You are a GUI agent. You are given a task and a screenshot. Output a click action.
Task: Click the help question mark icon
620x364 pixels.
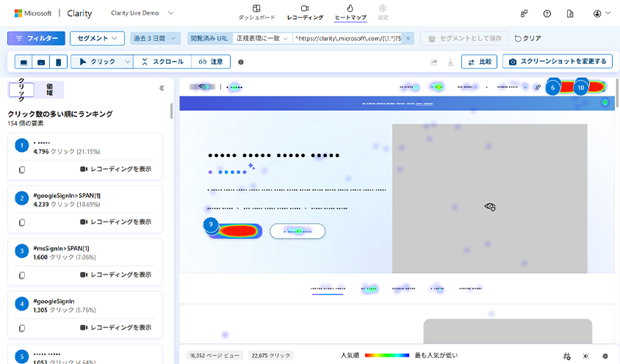[547, 13]
